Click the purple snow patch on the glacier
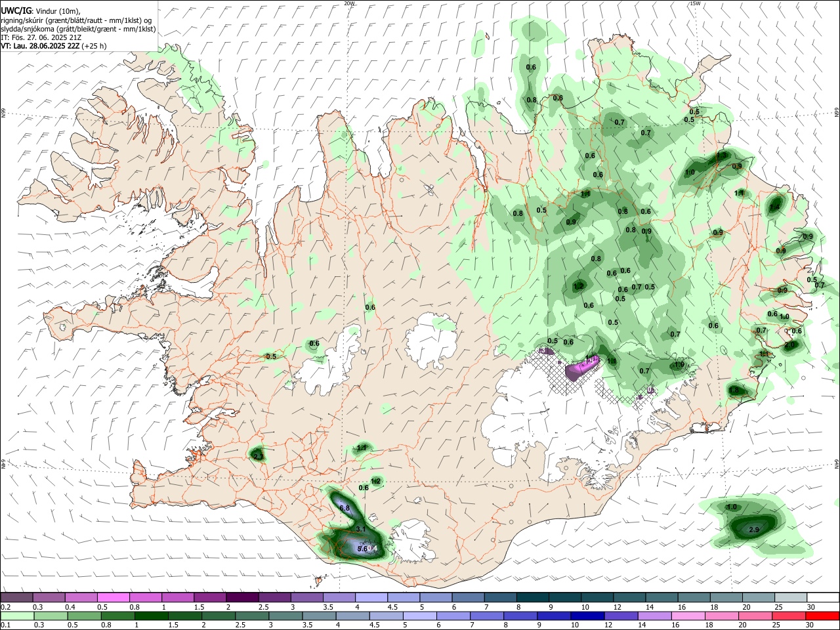Viewport: 840px width, 630px height. 581,368
